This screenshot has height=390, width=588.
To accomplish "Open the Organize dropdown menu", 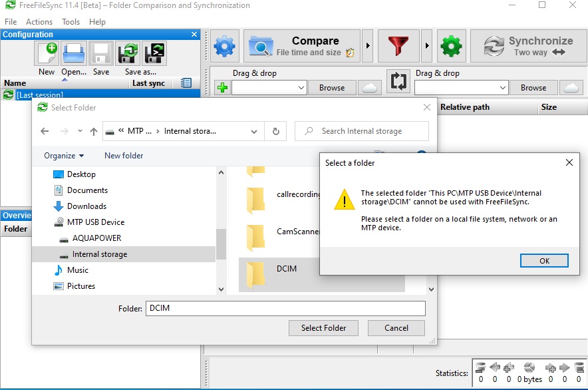I will (x=64, y=155).
